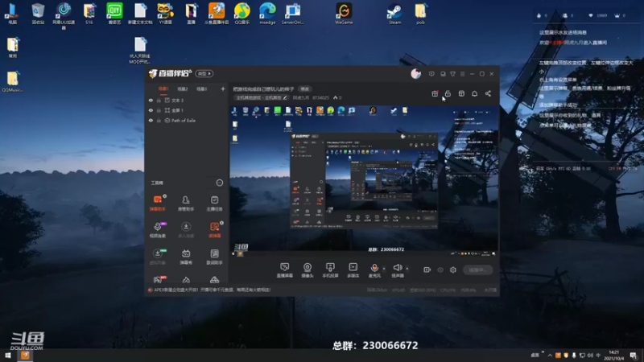The height and width of the screenshot is (362, 644).
Task: Open the WeGame desktop shortcut
Action: pos(344,14)
